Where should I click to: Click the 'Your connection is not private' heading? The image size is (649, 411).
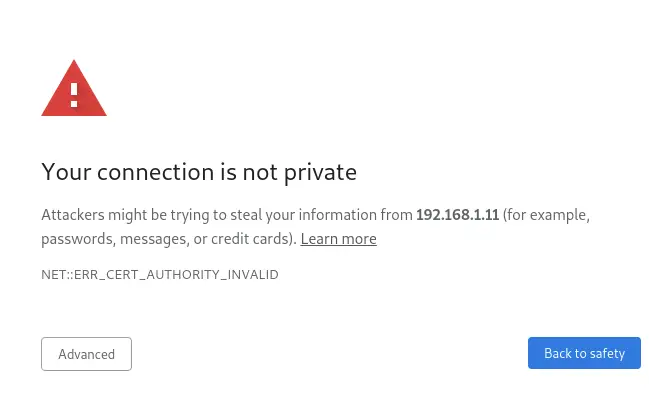coord(199,172)
